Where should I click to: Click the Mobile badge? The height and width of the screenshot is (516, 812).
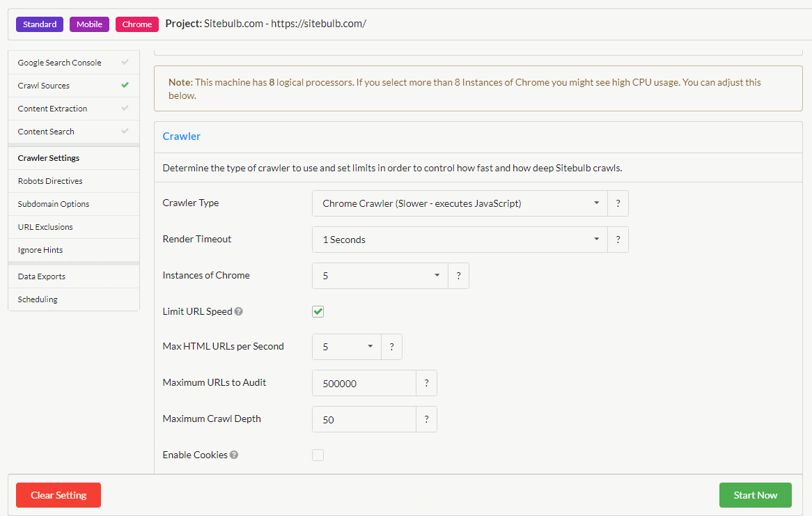[x=90, y=24]
